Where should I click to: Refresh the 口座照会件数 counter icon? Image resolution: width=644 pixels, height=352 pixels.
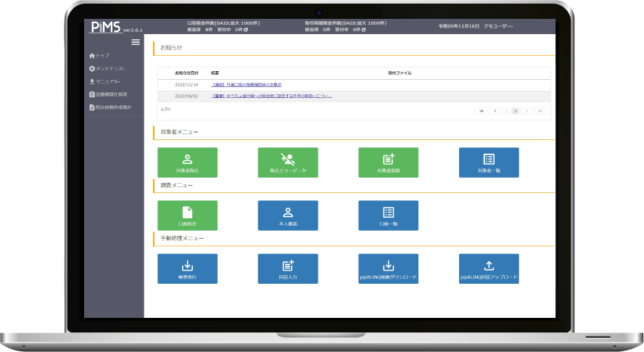pos(246,30)
